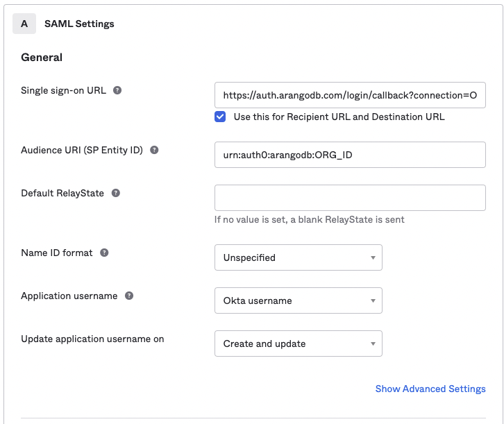Focus the empty Default RelayState field

click(350, 198)
